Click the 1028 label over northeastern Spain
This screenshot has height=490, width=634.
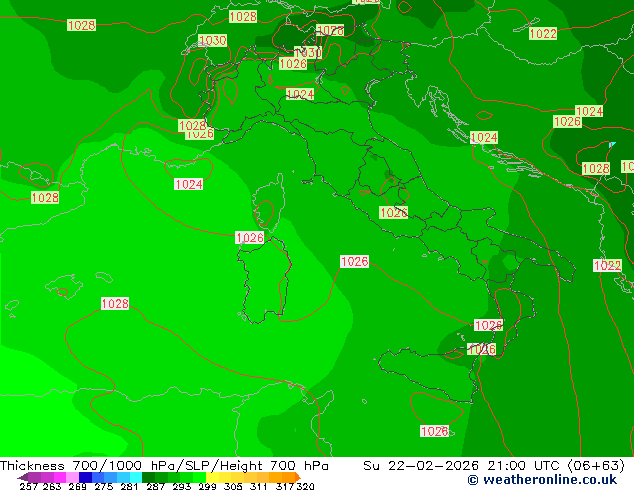click(45, 198)
